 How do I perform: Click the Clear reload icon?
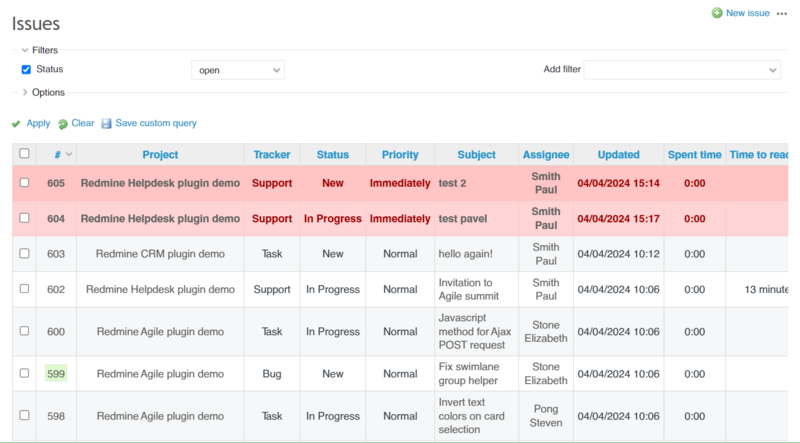[63, 124]
